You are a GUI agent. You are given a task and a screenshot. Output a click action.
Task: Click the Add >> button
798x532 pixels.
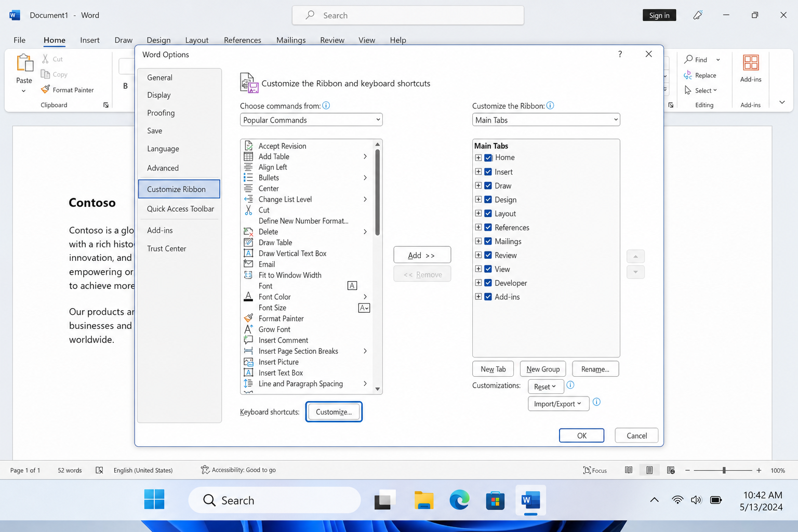click(422, 255)
